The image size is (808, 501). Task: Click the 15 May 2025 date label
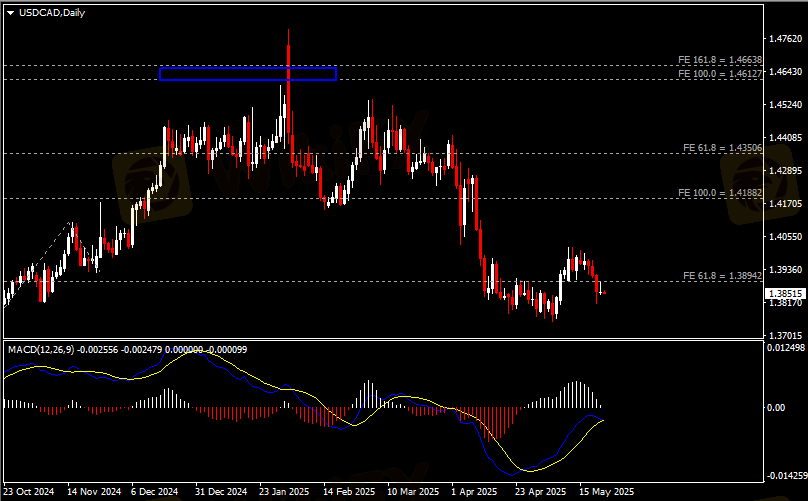(608, 492)
